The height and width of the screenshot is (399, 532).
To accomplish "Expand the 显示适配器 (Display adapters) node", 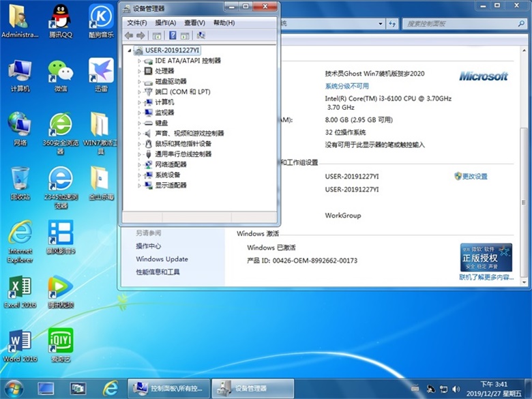I will point(139,185).
